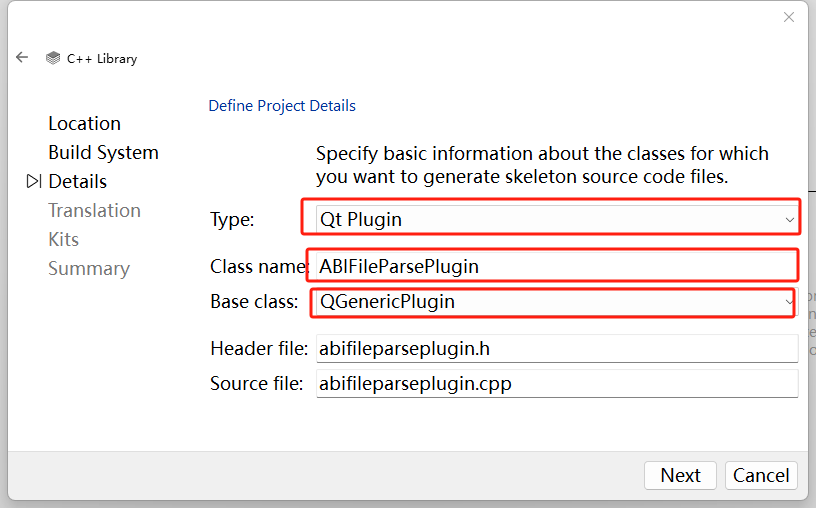Click the Type: label
The width and height of the screenshot is (816, 508).
pyautogui.click(x=232, y=220)
